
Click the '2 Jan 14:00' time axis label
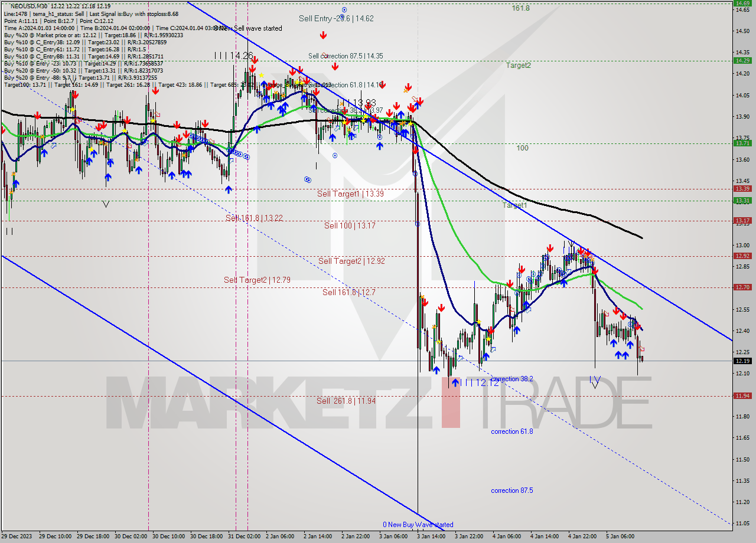317,537
